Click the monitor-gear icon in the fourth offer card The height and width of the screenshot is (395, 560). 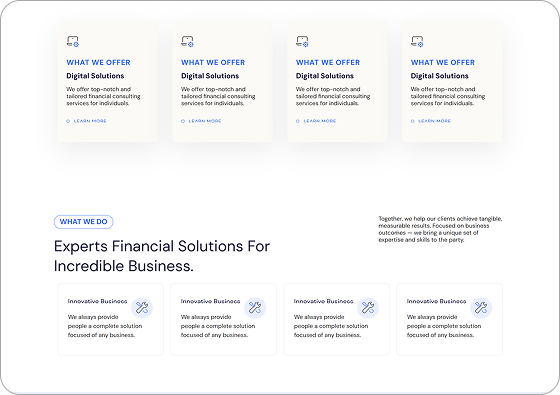417,41
